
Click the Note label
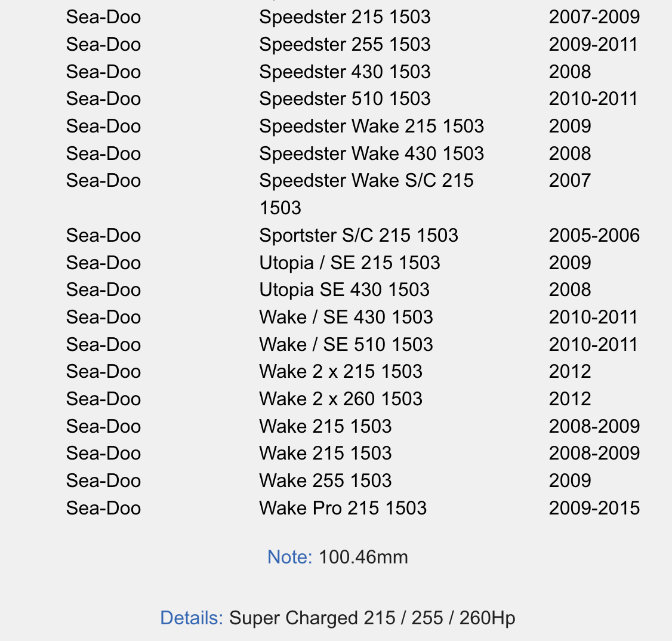pos(289,557)
